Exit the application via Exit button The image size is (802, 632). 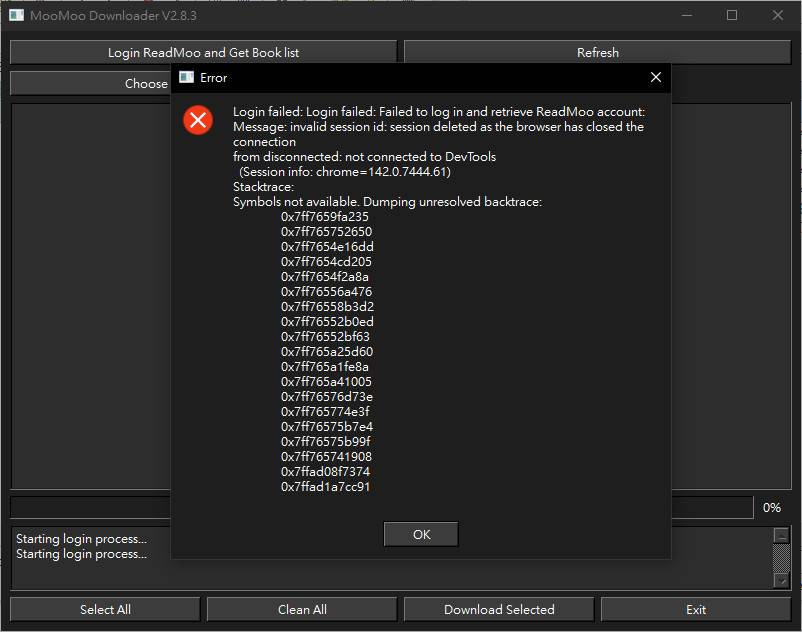[x=696, y=609]
